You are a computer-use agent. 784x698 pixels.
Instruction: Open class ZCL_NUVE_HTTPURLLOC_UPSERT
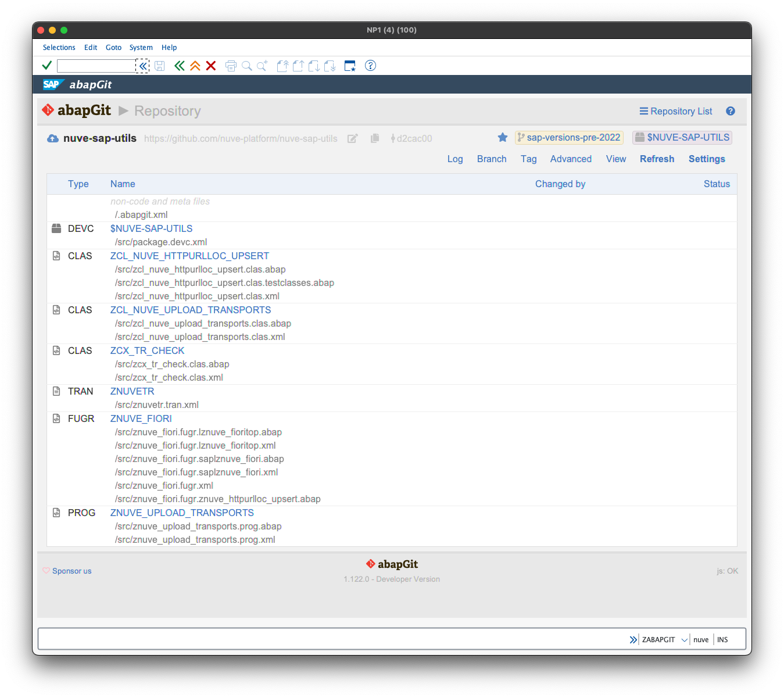pos(189,256)
